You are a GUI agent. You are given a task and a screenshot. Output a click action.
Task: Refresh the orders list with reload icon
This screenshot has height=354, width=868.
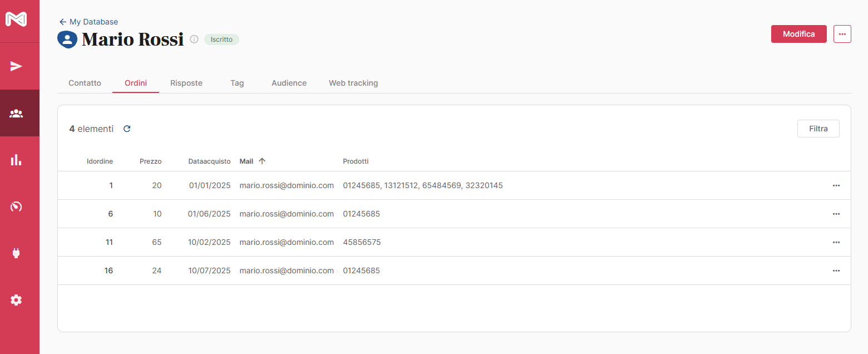pyautogui.click(x=127, y=129)
